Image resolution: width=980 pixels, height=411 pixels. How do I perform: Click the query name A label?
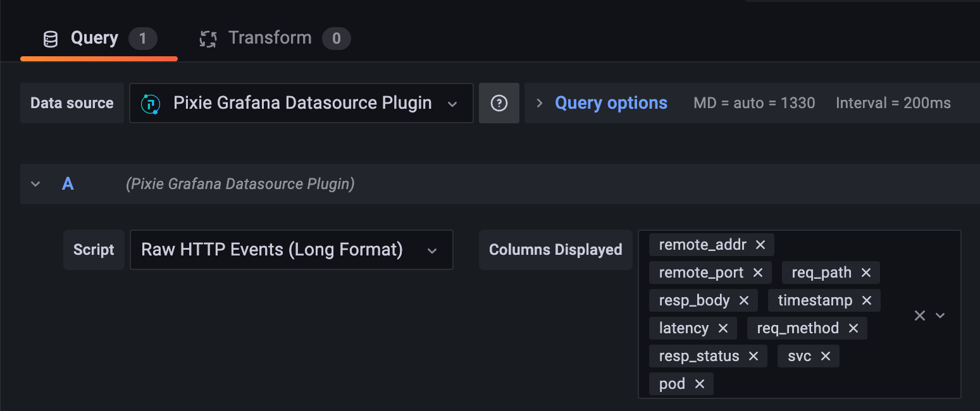[68, 184]
